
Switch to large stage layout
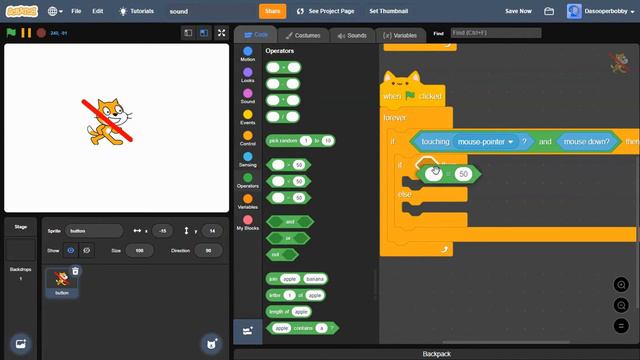[x=204, y=33]
